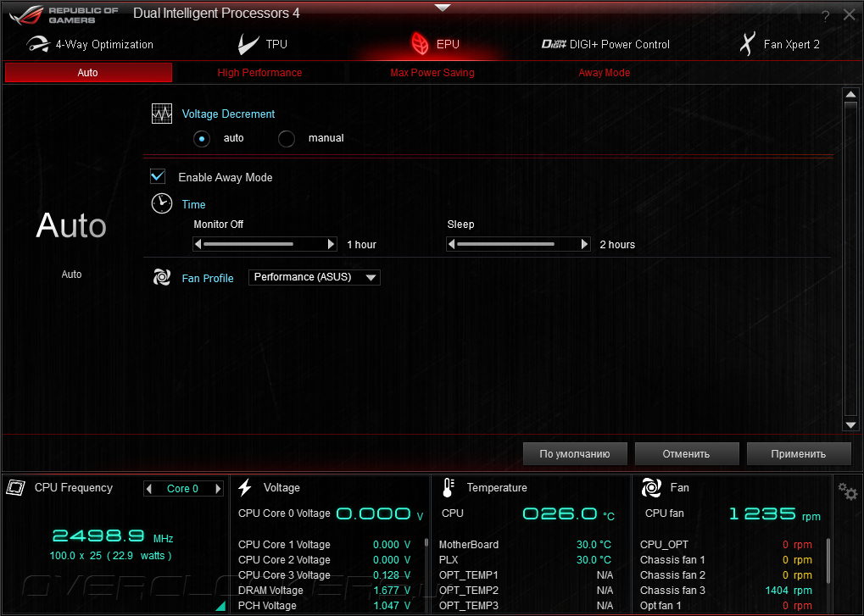This screenshot has width=864, height=616.
Task: Click the scrollbar down arrow
Action: [850, 425]
